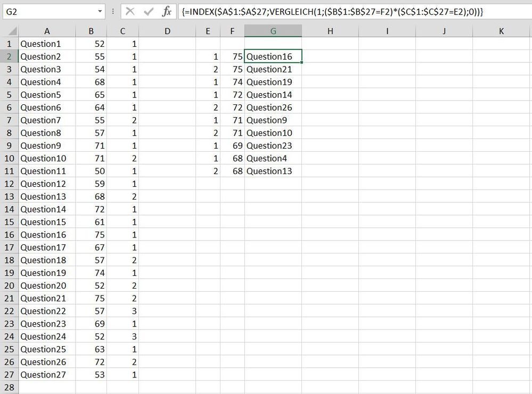Click cell A18 containing Question18
Screen dimensions: 532x394
click(x=47, y=260)
